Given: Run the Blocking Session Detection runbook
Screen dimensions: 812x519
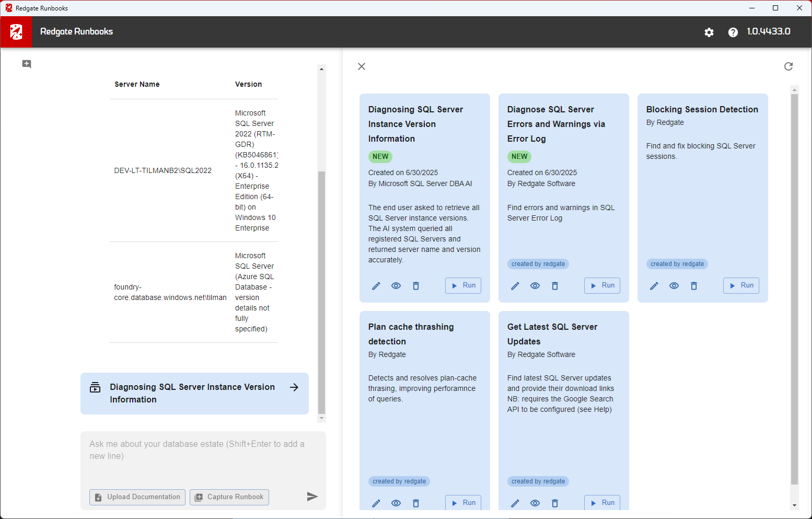Looking at the screenshot, I should click(741, 285).
